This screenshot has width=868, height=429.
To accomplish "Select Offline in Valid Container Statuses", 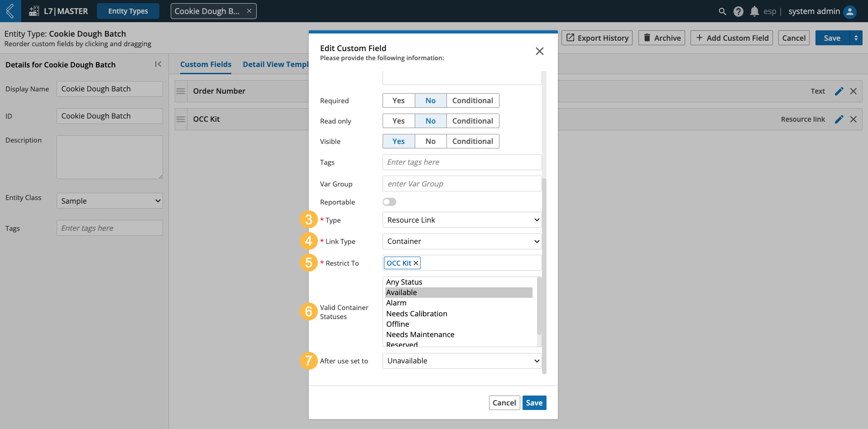I will (459, 324).
